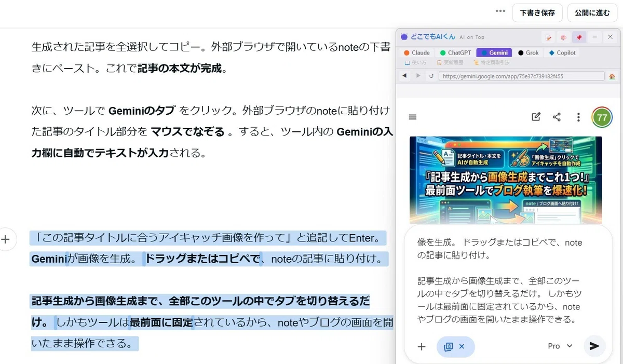Switch to the ChatGPT tab
Image resolution: width=623 pixels, height=364 pixels.
pos(456,52)
